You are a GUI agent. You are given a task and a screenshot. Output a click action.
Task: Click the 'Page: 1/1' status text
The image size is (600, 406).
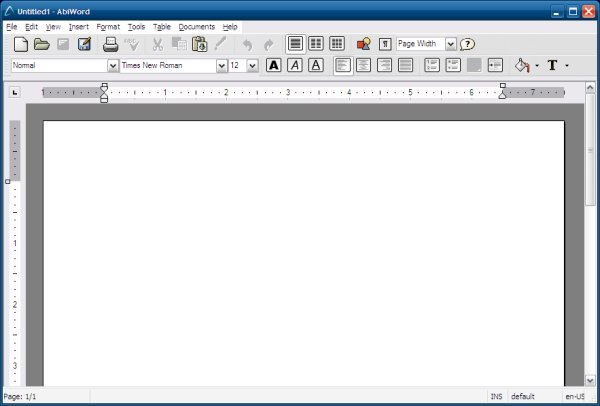coord(20,396)
